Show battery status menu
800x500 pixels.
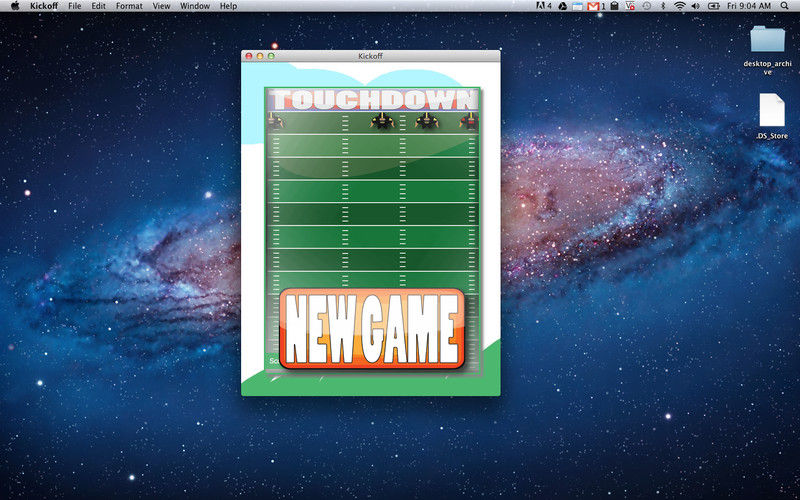pyautogui.click(x=714, y=6)
